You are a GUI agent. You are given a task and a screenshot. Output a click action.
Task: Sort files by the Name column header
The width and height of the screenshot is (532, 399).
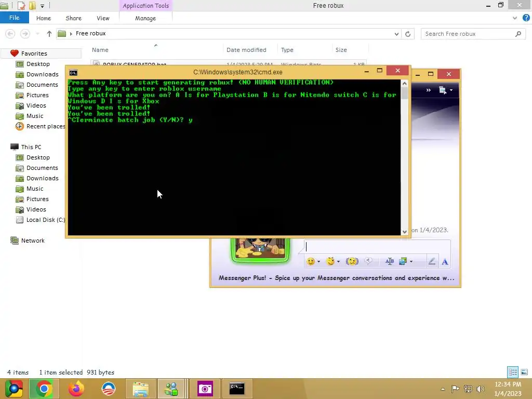point(100,50)
